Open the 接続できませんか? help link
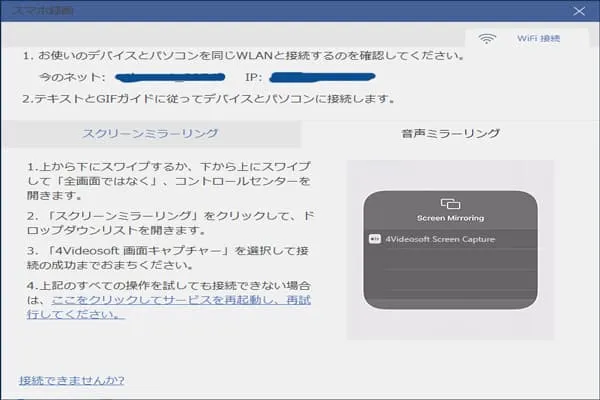 pos(71,380)
